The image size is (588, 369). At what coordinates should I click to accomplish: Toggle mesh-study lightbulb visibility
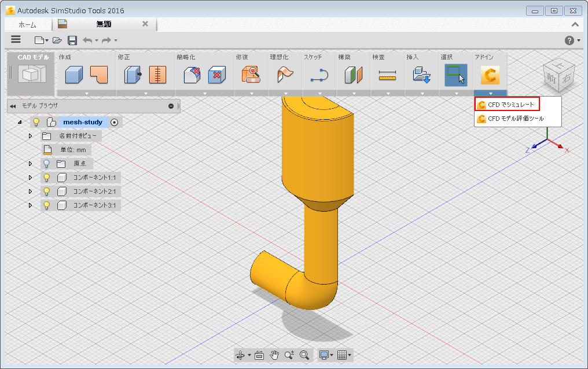point(36,122)
